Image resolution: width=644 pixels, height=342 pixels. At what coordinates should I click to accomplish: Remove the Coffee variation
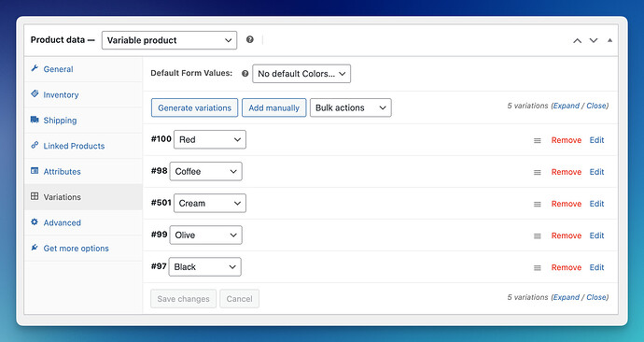click(567, 172)
